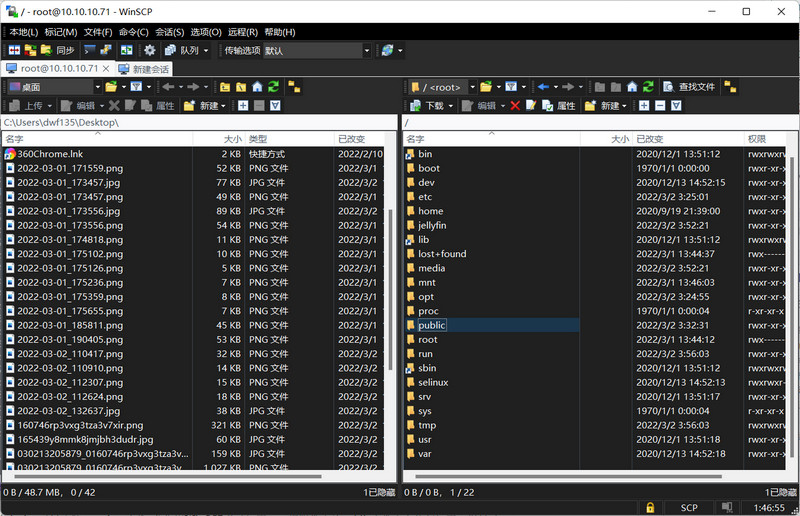Click the 队列 queue button

click(182, 50)
